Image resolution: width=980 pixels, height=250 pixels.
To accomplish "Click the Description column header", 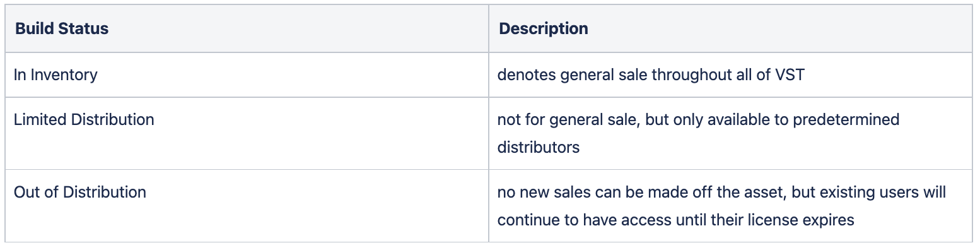I will [730, 28].
